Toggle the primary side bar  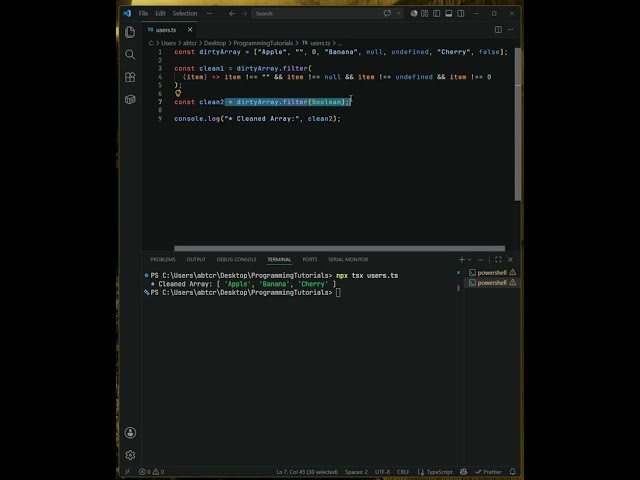436,13
